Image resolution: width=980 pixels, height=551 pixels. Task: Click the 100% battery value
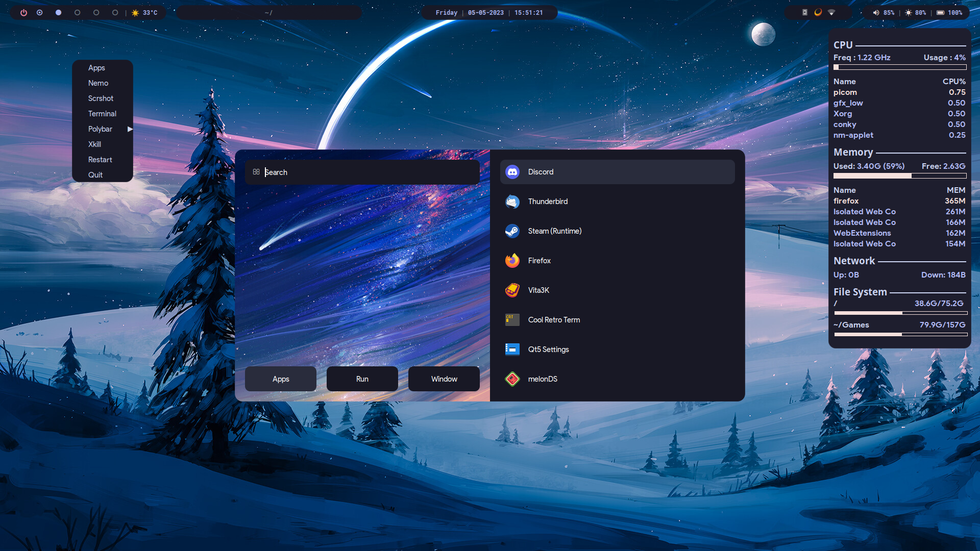955,13
